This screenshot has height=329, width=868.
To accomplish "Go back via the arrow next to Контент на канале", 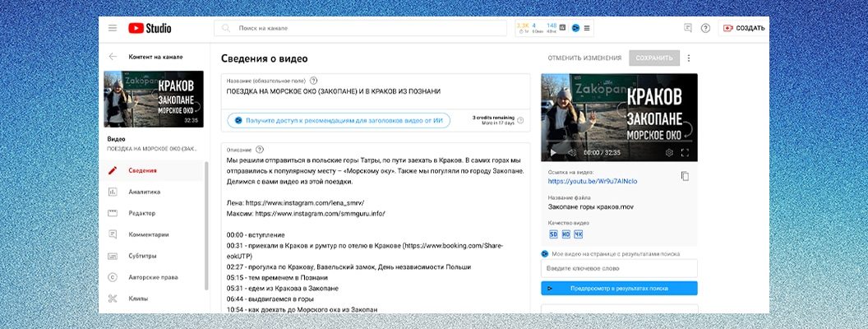I will [113, 57].
